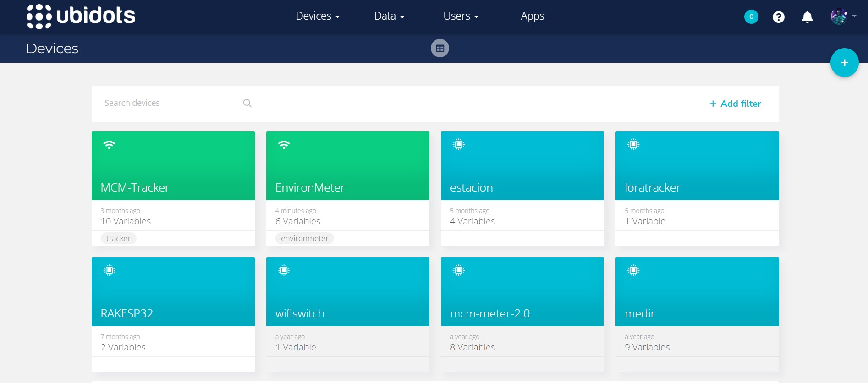868x383 pixels.
Task: Click the chip icon on mcm-meter-2.0 card
Action: click(x=459, y=270)
